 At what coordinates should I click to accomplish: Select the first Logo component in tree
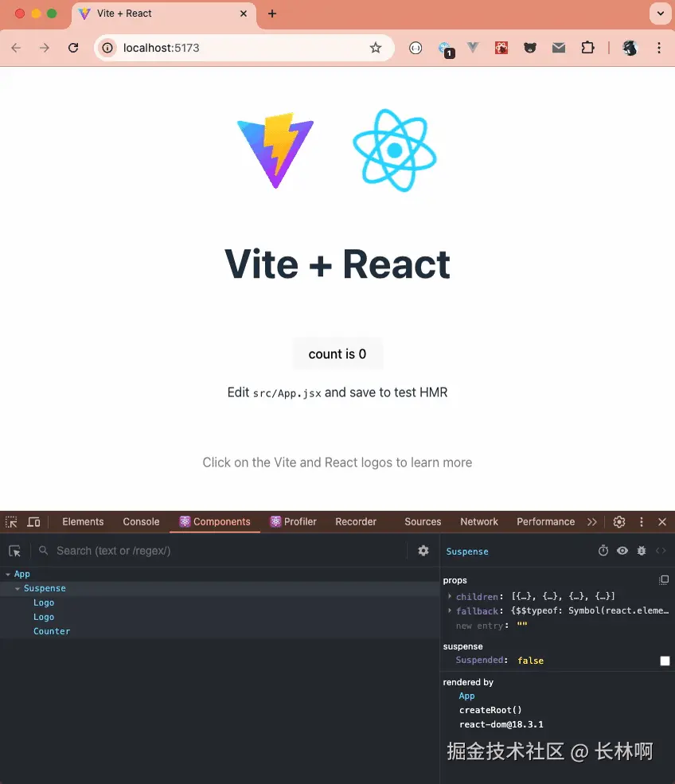click(x=44, y=603)
